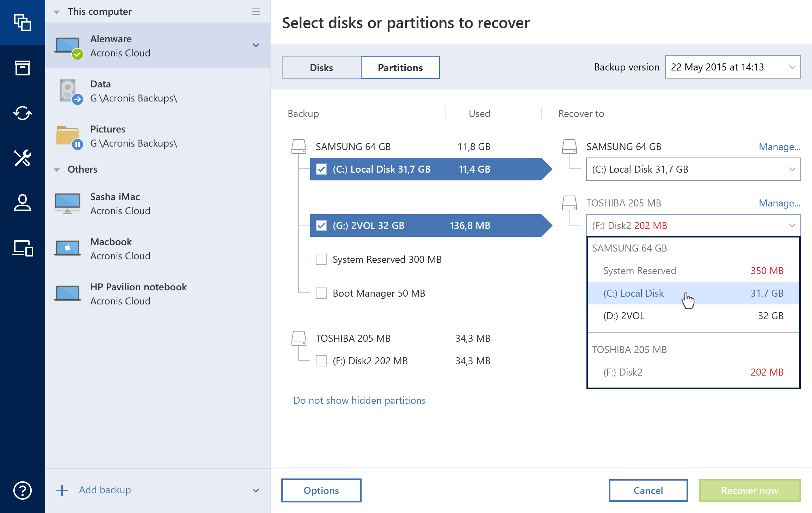Click TOSHIBA 205 MB backup disk icon
Screen dimensions: 812x513
click(x=299, y=338)
